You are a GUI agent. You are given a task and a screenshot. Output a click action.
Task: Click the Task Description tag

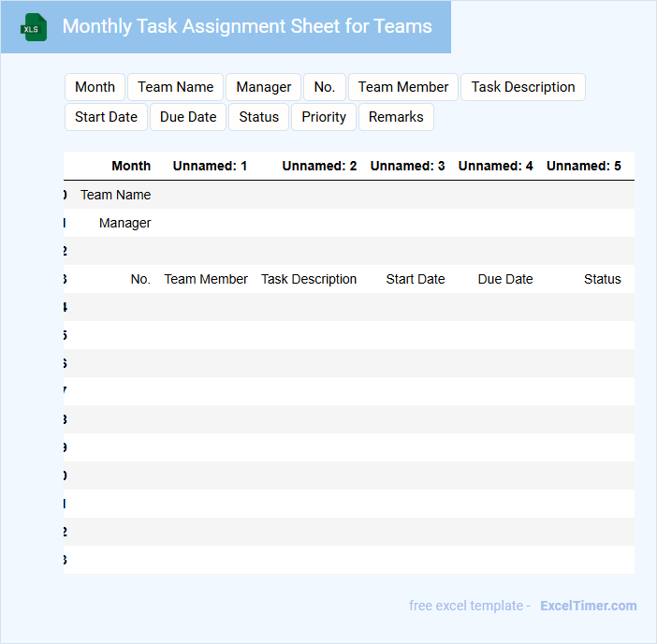pos(522,87)
